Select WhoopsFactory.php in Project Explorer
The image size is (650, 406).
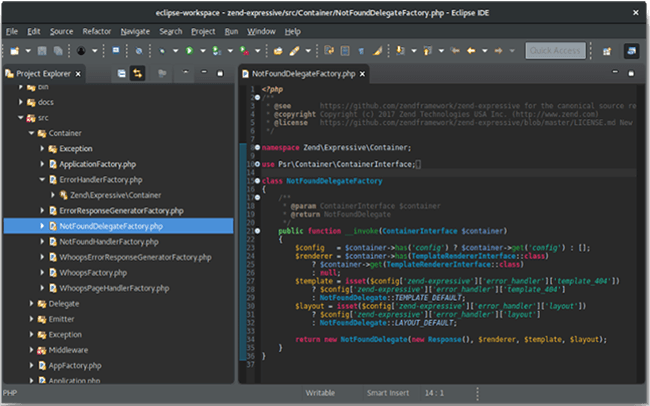coord(94,272)
